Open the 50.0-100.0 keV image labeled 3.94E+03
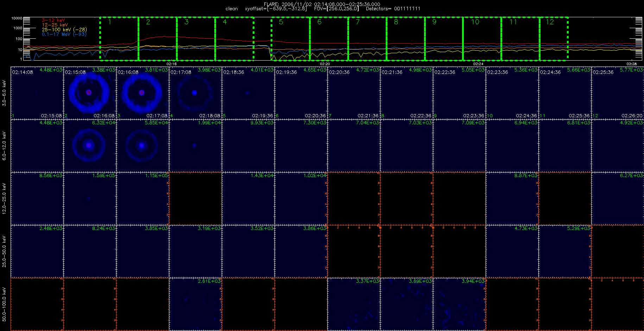Screen dimensions: 644x331 459,304
